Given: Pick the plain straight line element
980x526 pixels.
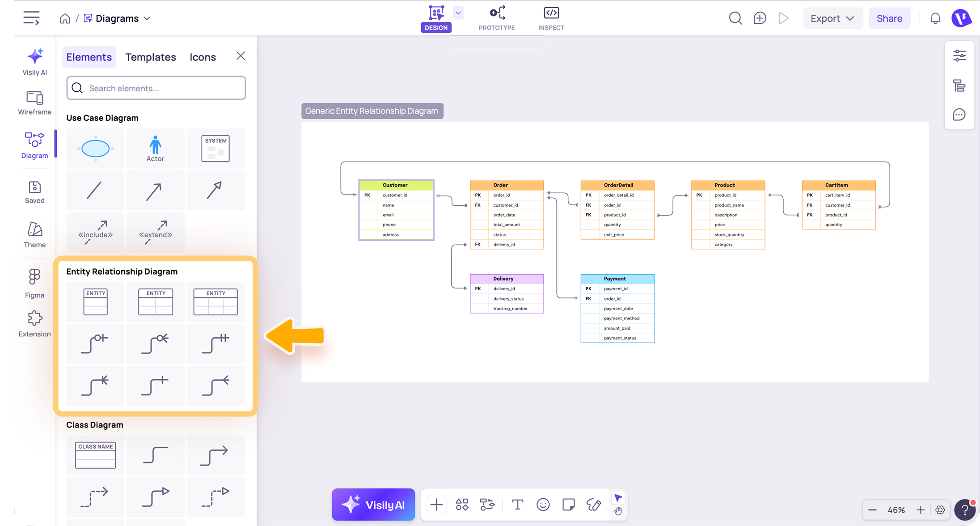Looking at the screenshot, I should click(95, 191).
